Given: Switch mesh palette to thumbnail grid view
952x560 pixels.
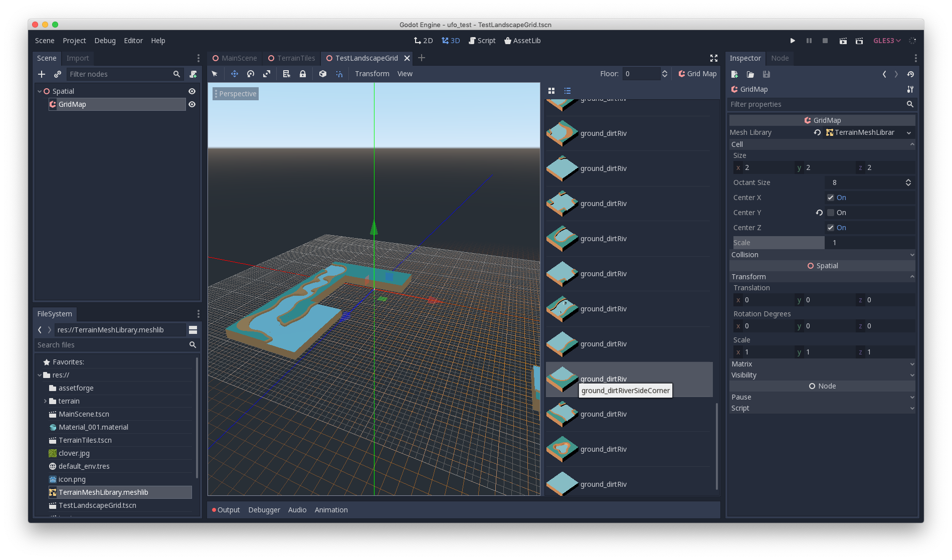Looking at the screenshot, I should [551, 91].
